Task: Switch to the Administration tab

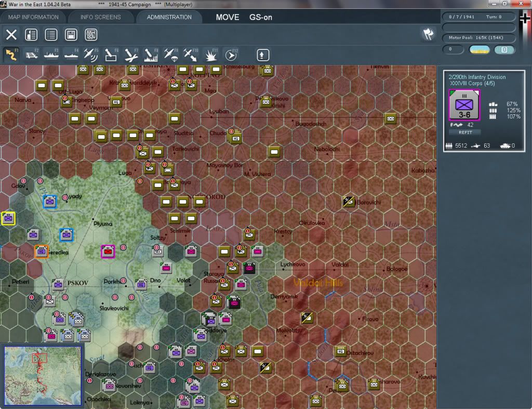Action: click(x=169, y=17)
